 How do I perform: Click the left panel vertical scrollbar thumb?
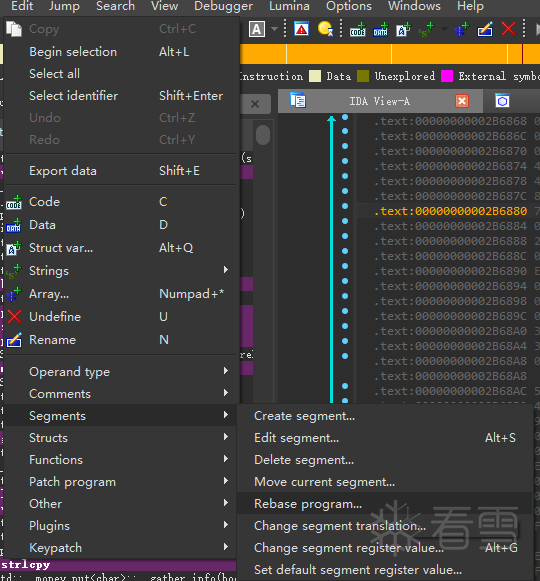tap(263, 135)
